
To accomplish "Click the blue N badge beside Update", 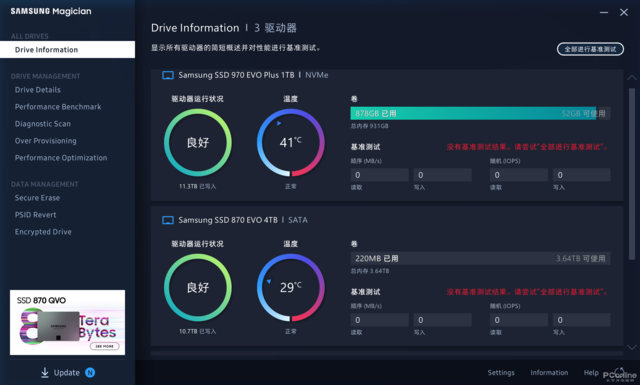I will (x=90, y=372).
